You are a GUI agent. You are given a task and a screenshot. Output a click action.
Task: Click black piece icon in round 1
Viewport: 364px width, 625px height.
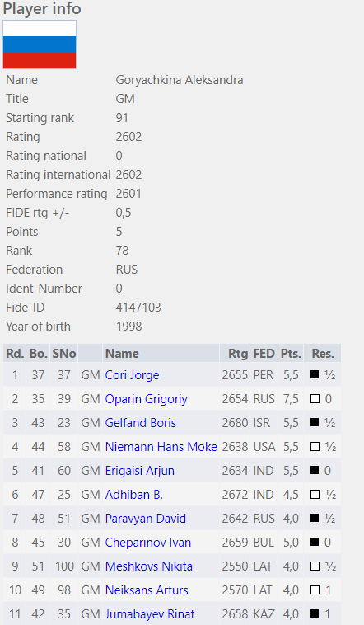pyautogui.click(x=315, y=374)
